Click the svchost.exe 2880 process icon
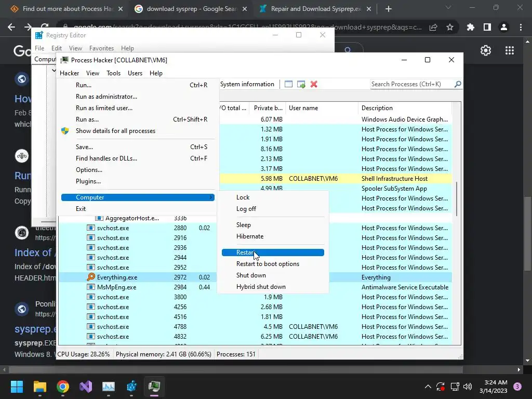The width and height of the screenshot is (532, 399). [90, 228]
